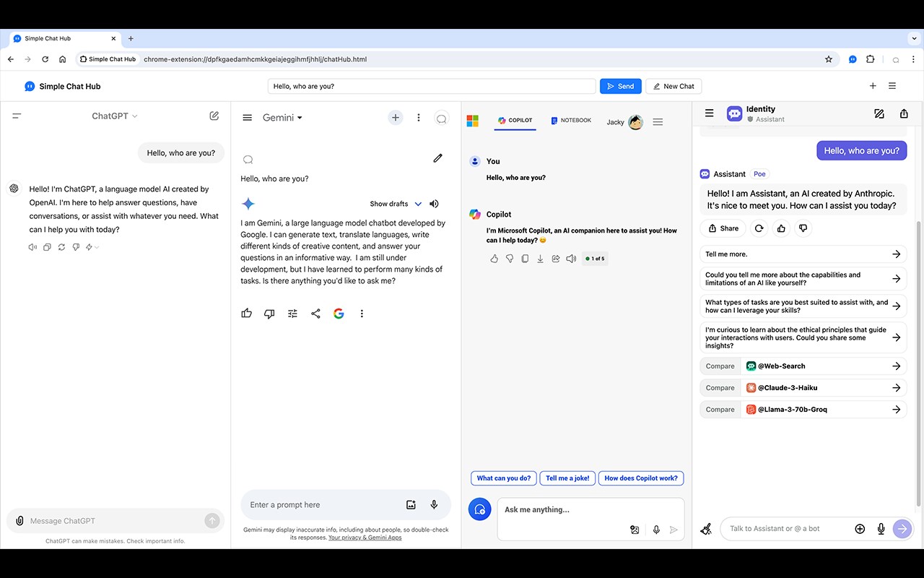Click the What can you do? suggestion
Viewport: 924px width, 578px height.
(x=504, y=478)
